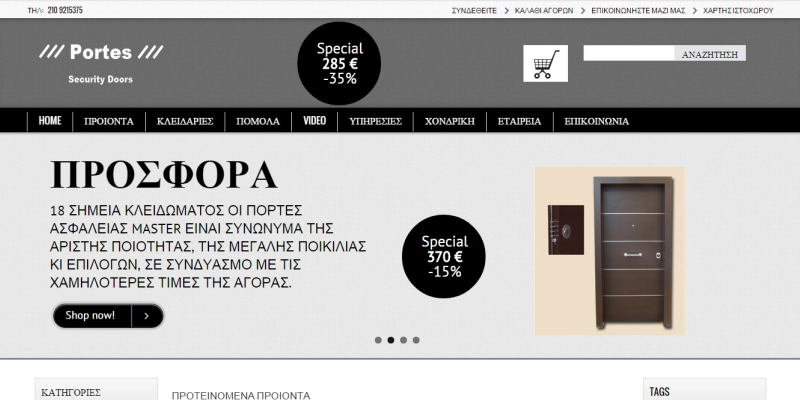
Task: Select the first slider dot
Action: point(378,340)
